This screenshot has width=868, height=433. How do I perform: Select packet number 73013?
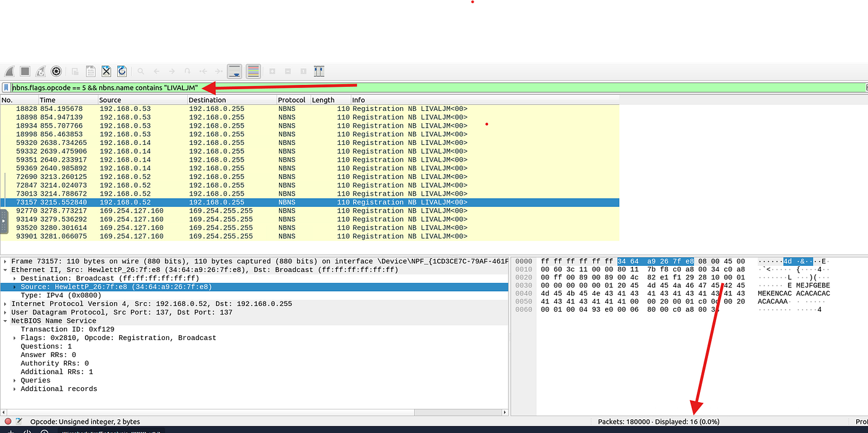pos(309,194)
